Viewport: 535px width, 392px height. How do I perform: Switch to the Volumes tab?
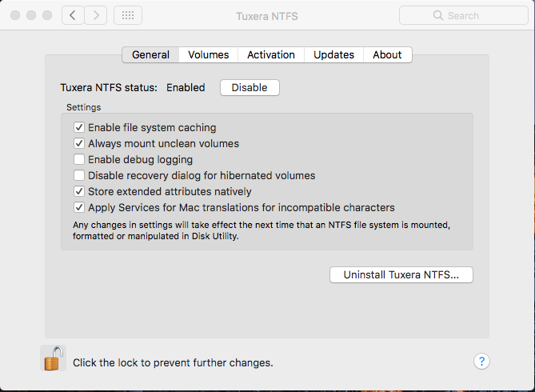pos(209,54)
